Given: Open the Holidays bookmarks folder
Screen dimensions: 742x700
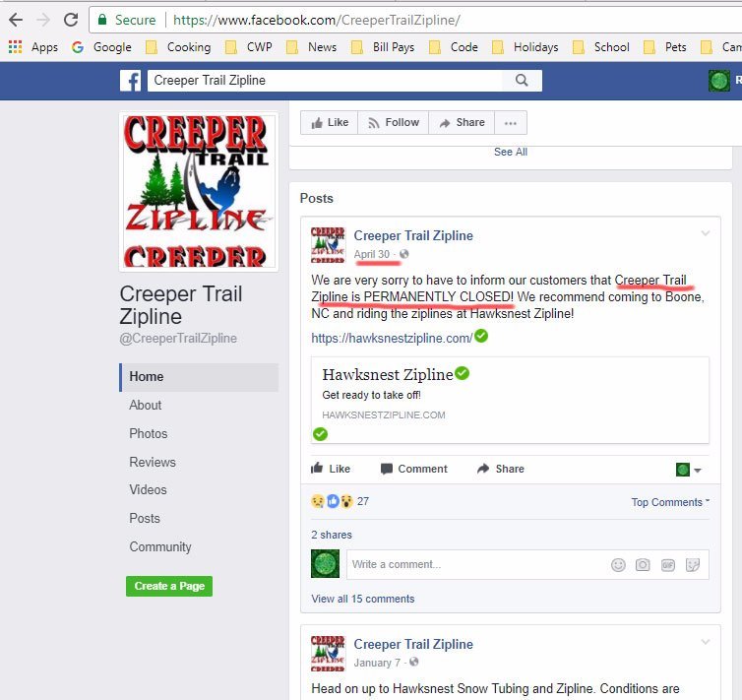Looking at the screenshot, I should [x=525, y=47].
